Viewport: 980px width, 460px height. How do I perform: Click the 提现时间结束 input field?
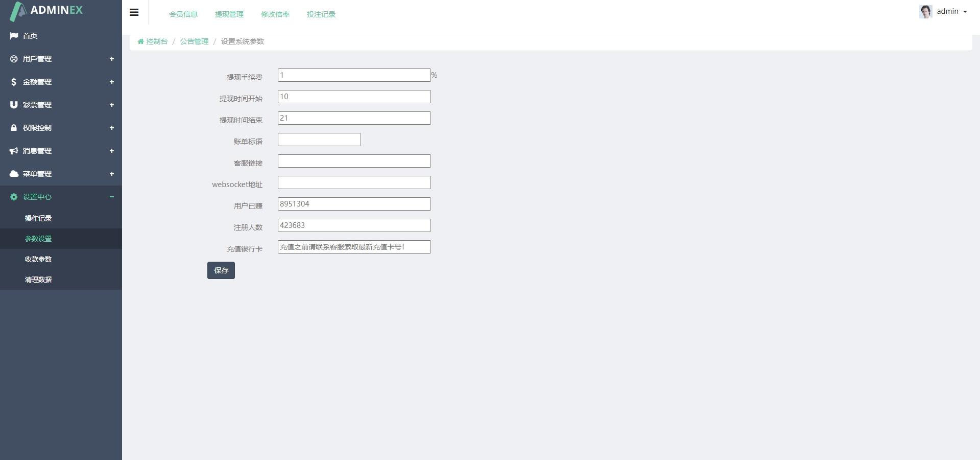(354, 118)
